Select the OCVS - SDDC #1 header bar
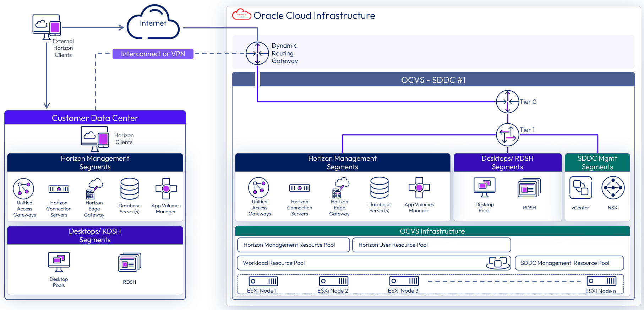This screenshot has height=310, width=644. [433, 80]
